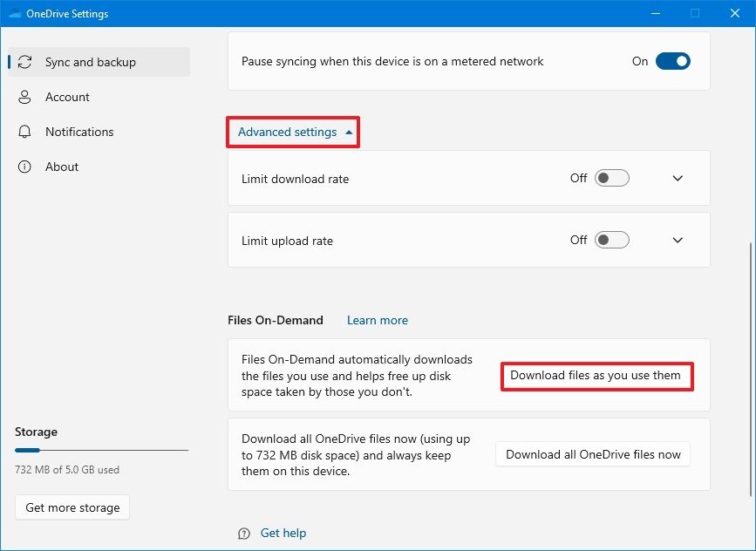Click Download files as you use them
Viewport: 756px width, 551px height.
[x=596, y=376]
